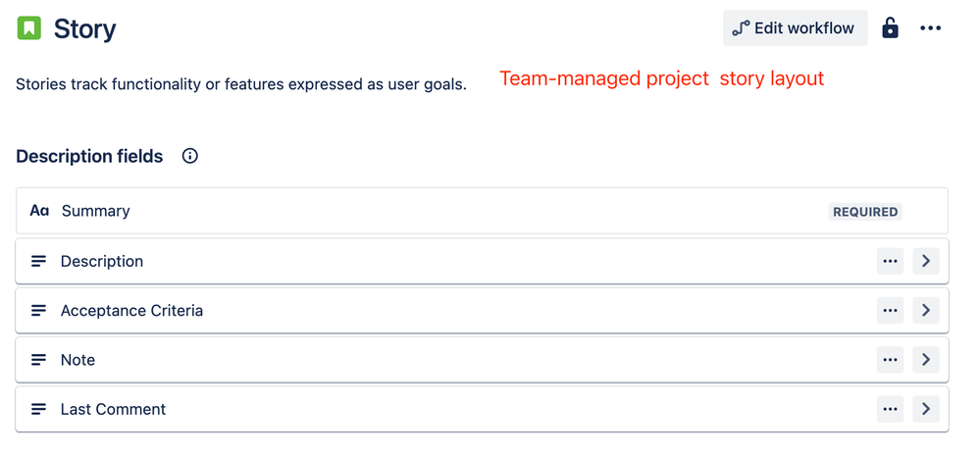Expand the Note field chevron
980x456 pixels.
pyautogui.click(x=926, y=360)
